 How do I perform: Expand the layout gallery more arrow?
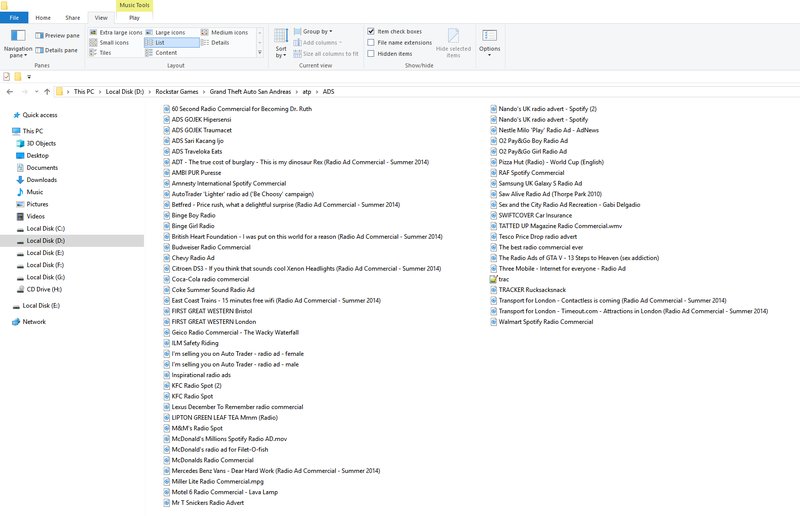pyautogui.click(x=260, y=52)
